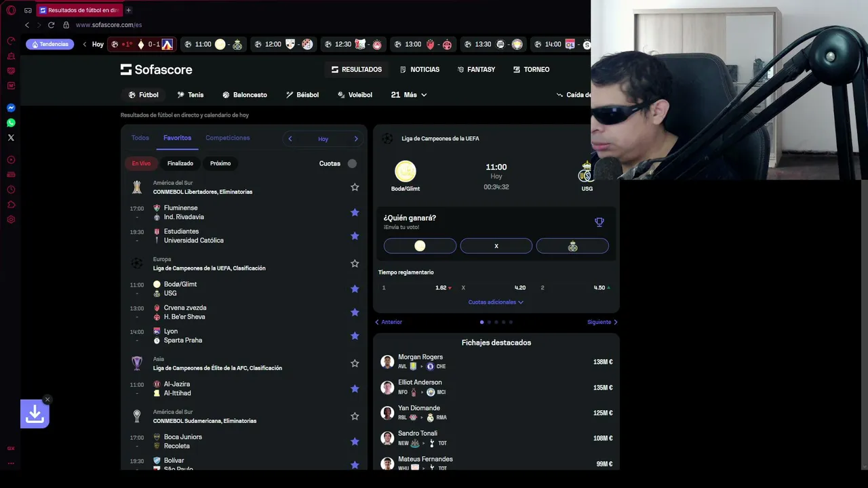This screenshot has height=488, width=868.
Task: Vote for USG to win
Action: (x=572, y=246)
